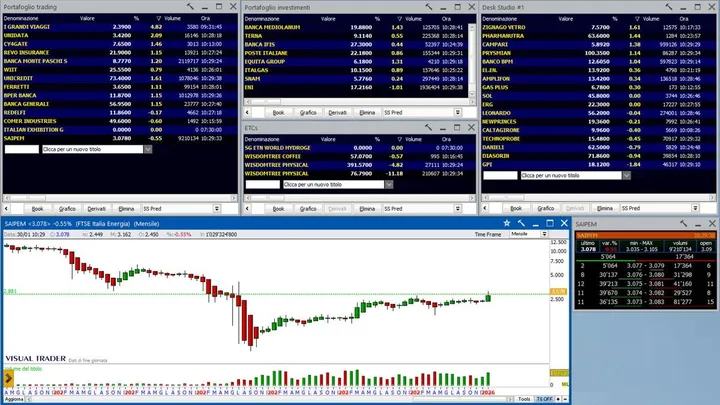Open Book in Portafoglio investimenti
This screenshot has height=405, width=720.
click(278, 112)
